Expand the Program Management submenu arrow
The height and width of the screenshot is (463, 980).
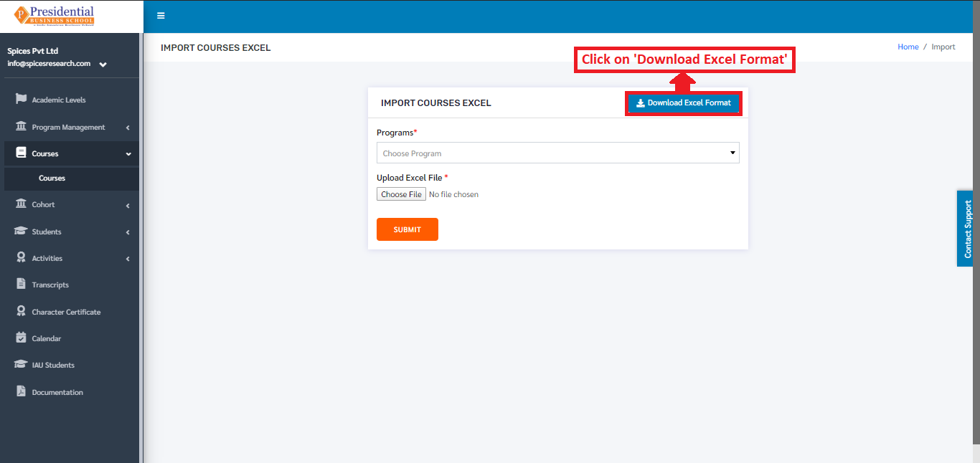click(x=128, y=128)
